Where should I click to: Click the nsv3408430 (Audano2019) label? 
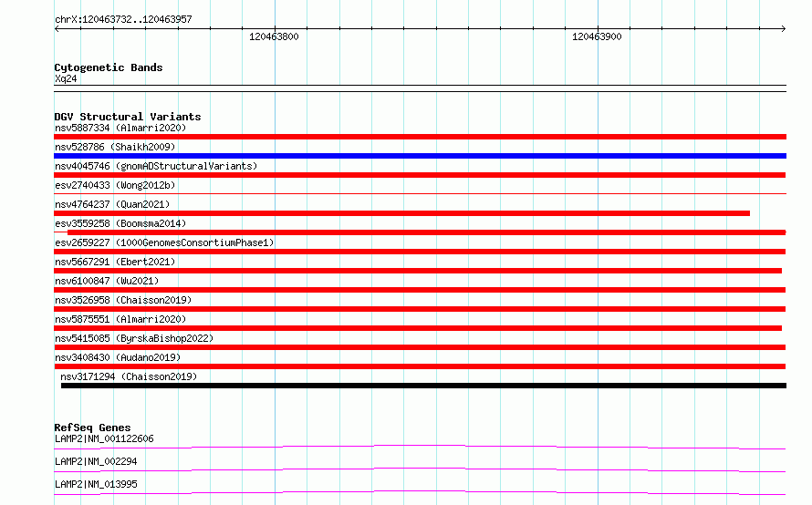pos(118,357)
